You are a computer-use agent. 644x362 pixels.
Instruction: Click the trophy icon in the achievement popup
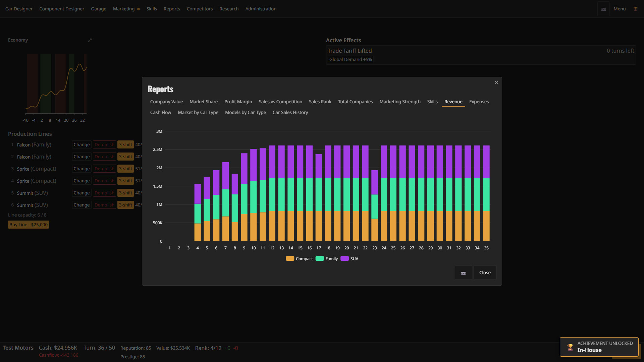pyautogui.click(x=570, y=347)
